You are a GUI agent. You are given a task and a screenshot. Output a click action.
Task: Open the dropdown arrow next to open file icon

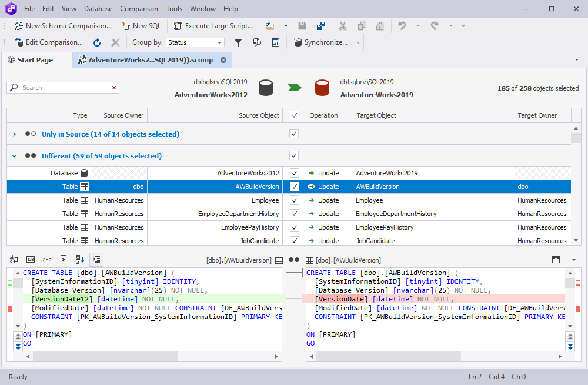[x=286, y=26]
